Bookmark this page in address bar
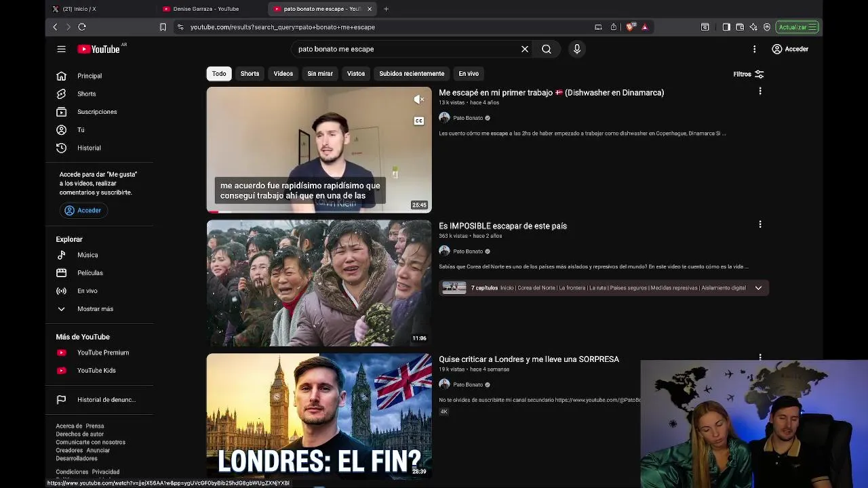This screenshot has width=868, height=488. click(163, 27)
